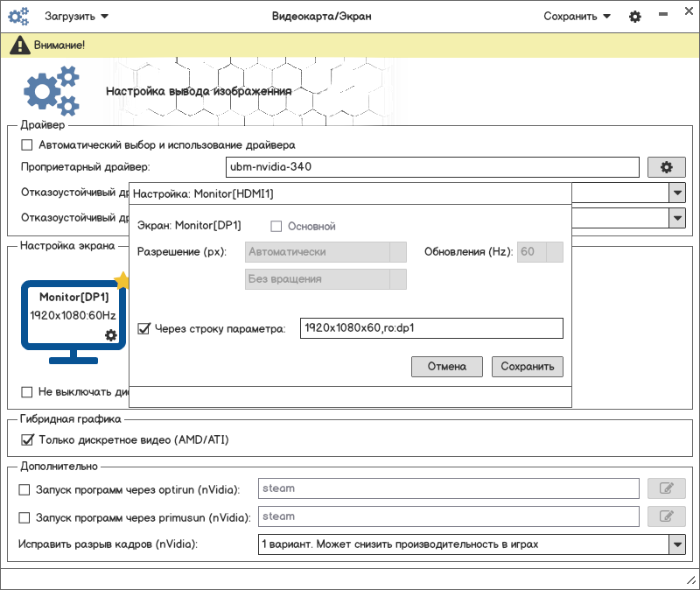Open the gear settings icon in title bar
Image resolution: width=700 pixels, height=590 pixels.
coord(635,17)
